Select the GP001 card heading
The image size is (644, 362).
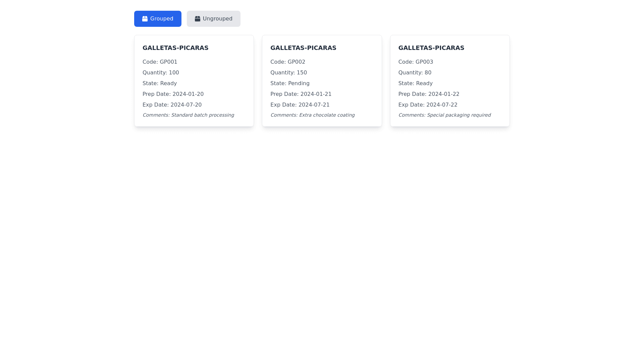click(x=175, y=48)
